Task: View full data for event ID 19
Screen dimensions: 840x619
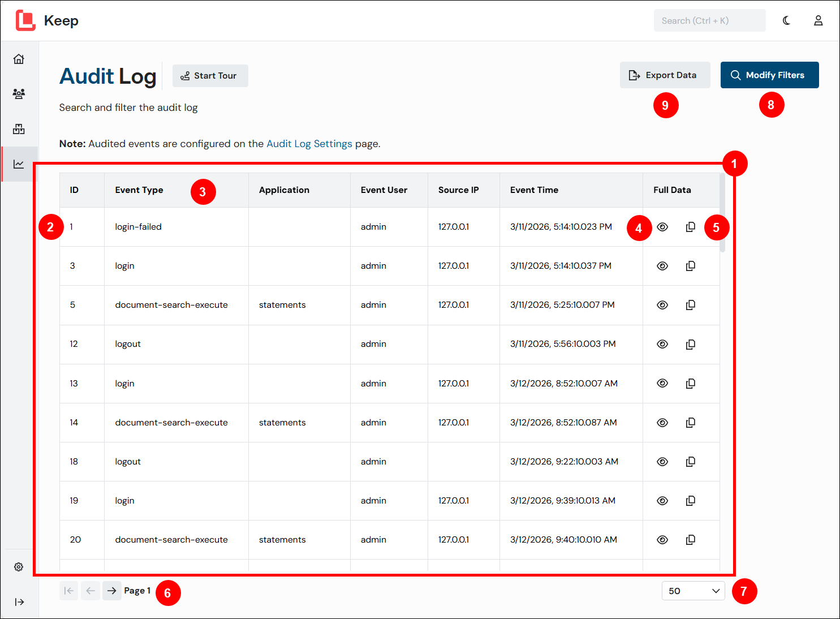Action: click(x=662, y=501)
